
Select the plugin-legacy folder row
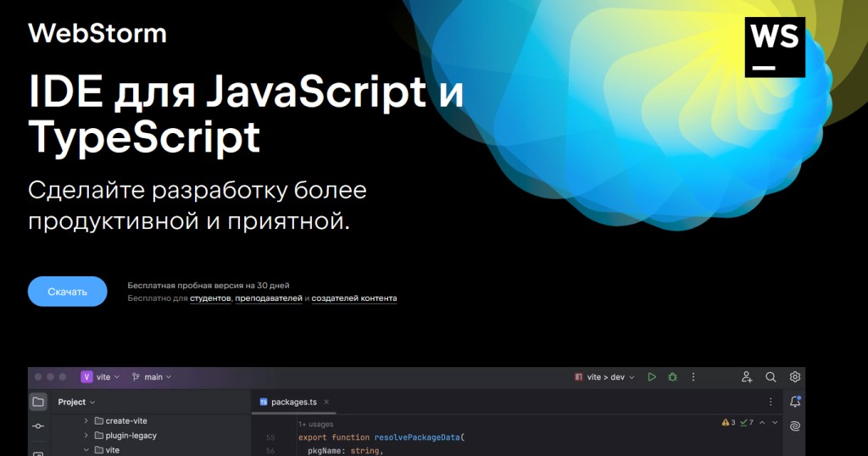point(151,436)
